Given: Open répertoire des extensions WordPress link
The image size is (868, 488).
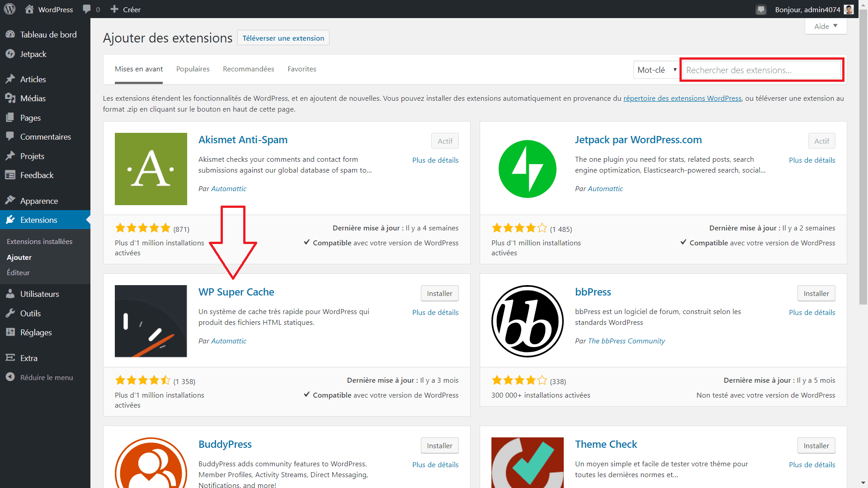Looking at the screenshot, I should [683, 98].
